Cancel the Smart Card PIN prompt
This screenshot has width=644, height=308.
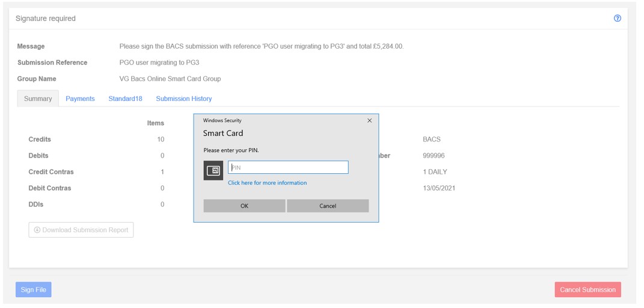coord(328,206)
